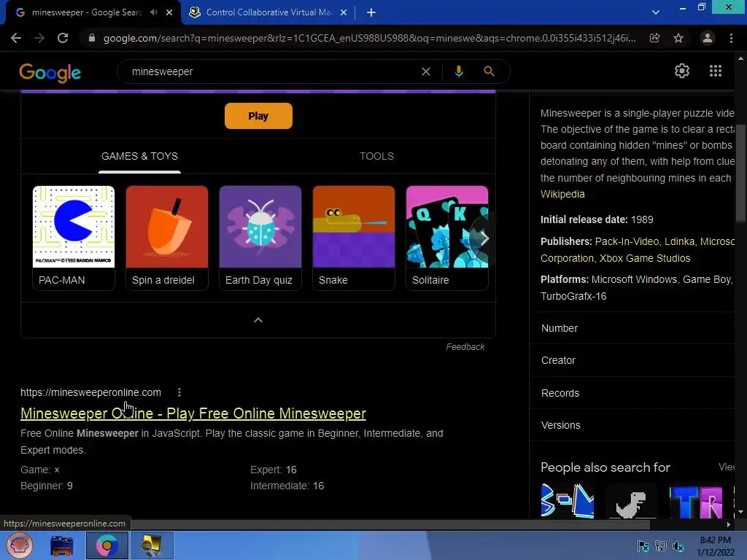Open the yellow taskbar application icon
The width and height of the screenshot is (747, 560).
coord(152,545)
